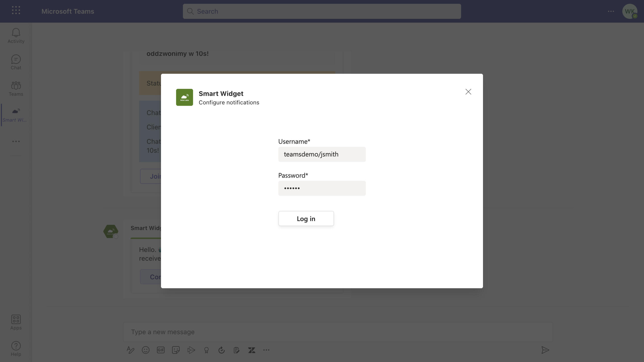Click the 'oddzwonimy w 10s!' message text
This screenshot has height=362, width=644.
click(178, 54)
